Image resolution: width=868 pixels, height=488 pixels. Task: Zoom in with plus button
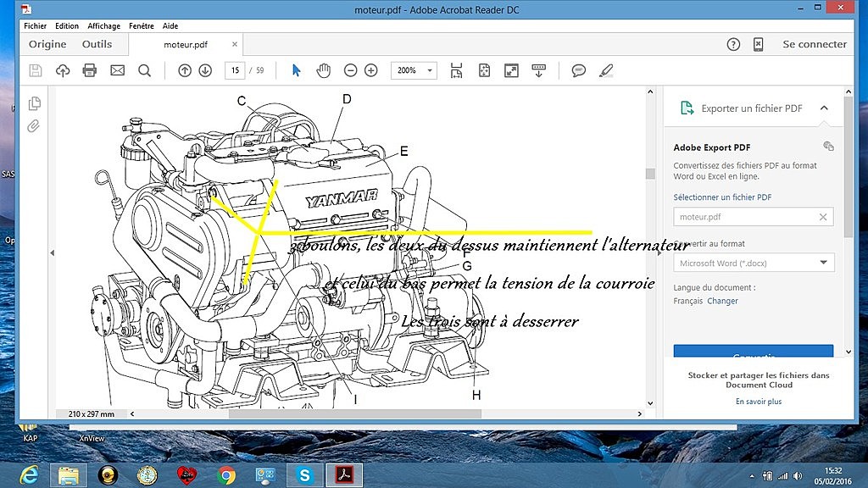tap(371, 70)
